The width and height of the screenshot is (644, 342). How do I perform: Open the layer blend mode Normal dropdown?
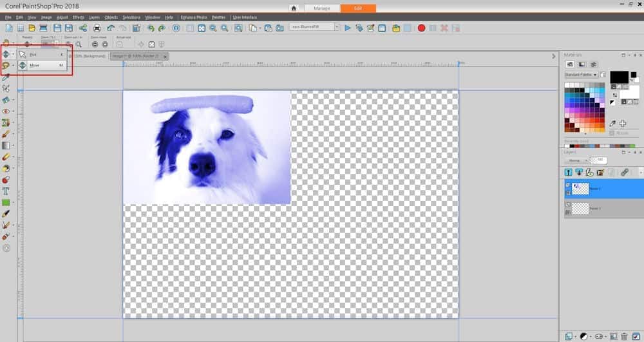(576, 160)
